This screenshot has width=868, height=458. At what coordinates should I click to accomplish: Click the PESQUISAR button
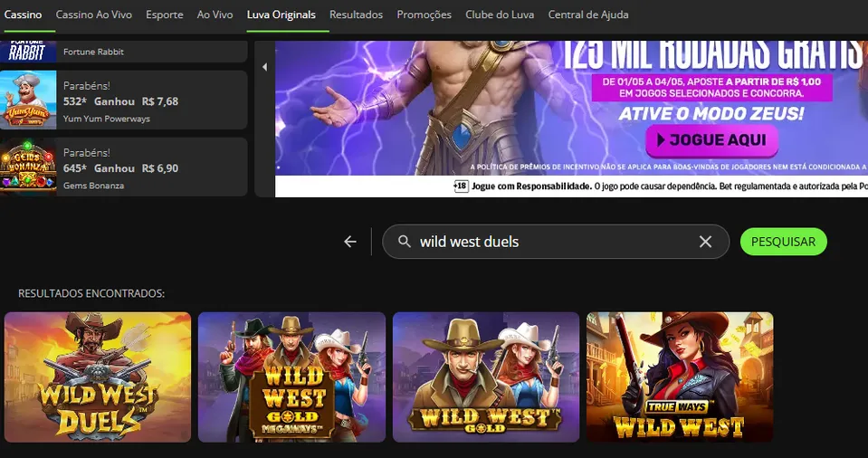[783, 242]
